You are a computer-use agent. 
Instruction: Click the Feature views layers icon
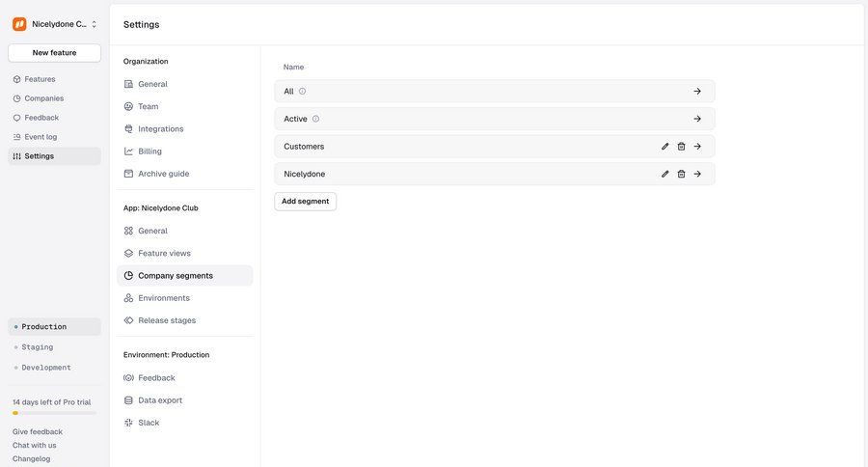tap(128, 253)
